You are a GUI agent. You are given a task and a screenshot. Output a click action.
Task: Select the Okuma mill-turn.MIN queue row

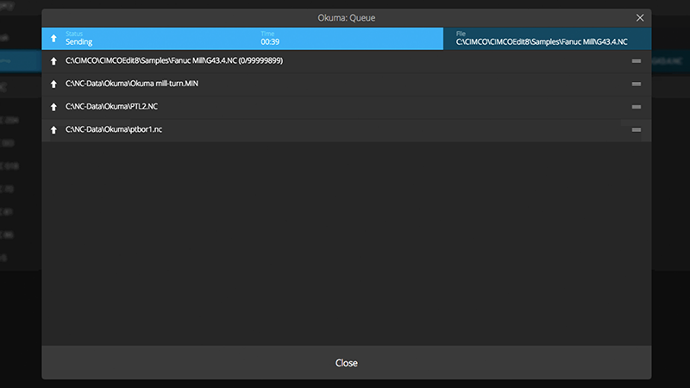[x=346, y=84]
